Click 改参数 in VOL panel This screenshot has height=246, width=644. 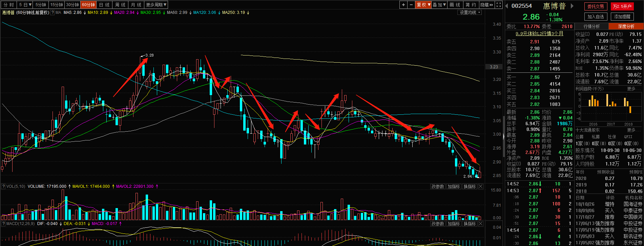pos(437,186)
